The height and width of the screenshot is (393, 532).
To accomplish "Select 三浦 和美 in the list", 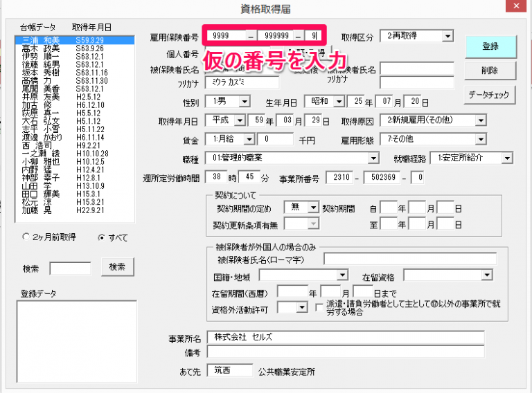I will point(75,40).
